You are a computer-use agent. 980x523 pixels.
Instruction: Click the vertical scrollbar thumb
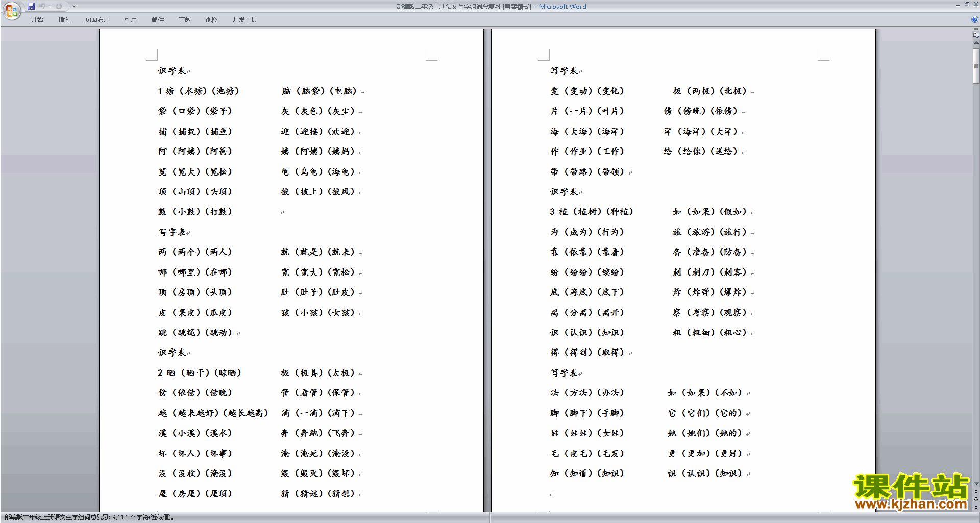pos(976,66)
